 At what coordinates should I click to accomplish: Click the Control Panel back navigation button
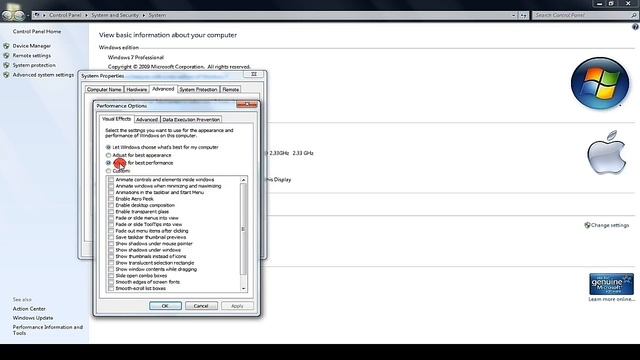pyautogui.click(x=7, y=15)
